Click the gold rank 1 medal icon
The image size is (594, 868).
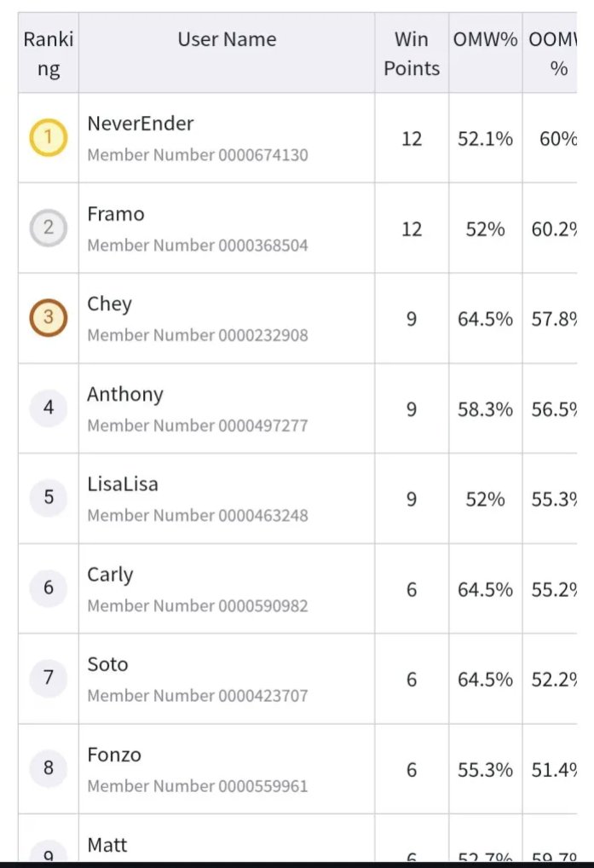point(49,137)
